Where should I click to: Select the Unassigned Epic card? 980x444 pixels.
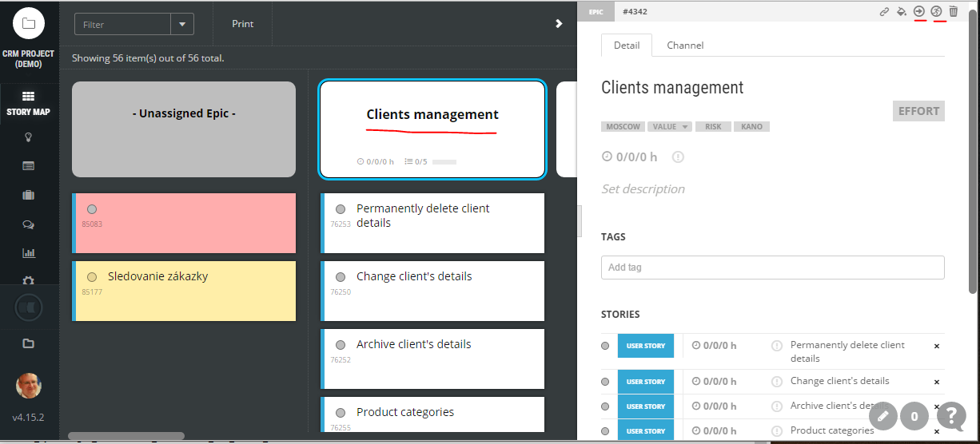(x=184, y=129)
